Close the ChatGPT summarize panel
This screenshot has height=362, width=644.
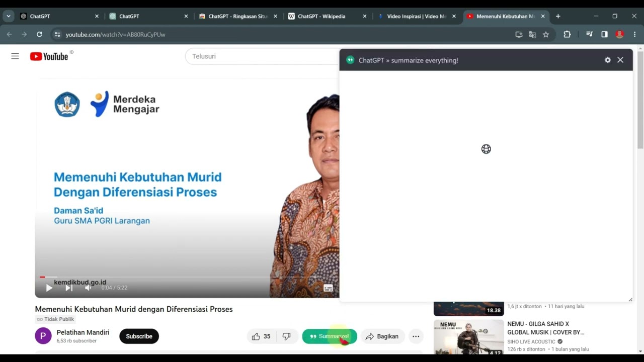[x=620, y=60]
